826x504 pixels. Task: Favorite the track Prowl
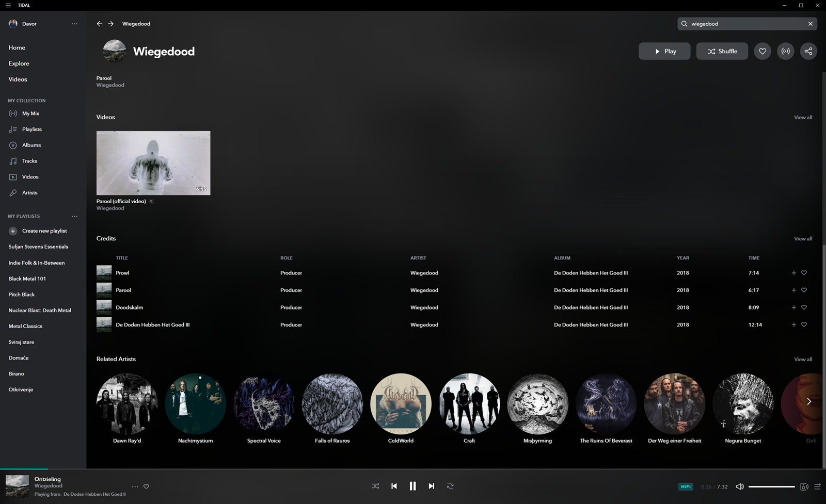click(x=804, y=273)
